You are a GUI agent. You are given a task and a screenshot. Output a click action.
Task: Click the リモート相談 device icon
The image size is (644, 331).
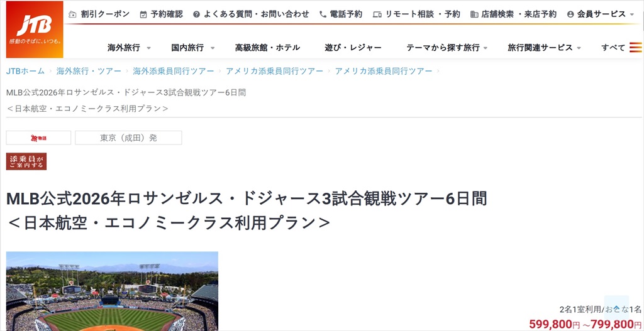[x=377, y=14]
